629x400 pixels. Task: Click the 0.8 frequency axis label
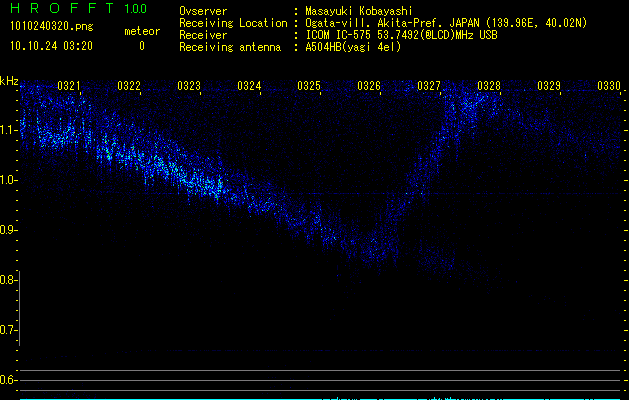pyautogui.click(x=8, y=280)
